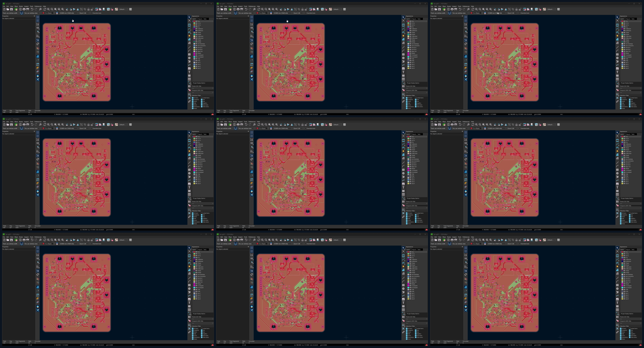Screen dimensions: 644x348
Task: Toggle F.Cu layer visibility eye in the bottom-right window
Action: coord(624,252)
